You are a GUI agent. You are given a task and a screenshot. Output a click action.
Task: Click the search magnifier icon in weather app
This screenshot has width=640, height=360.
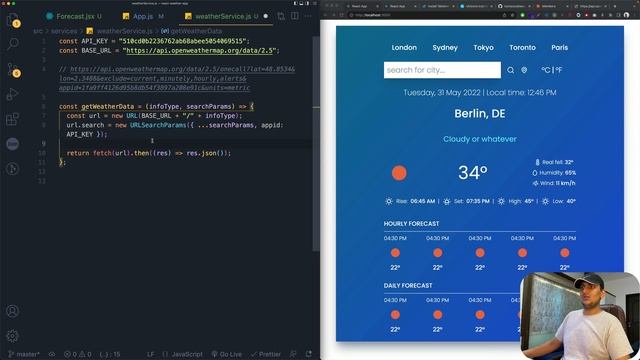(510, 70)
